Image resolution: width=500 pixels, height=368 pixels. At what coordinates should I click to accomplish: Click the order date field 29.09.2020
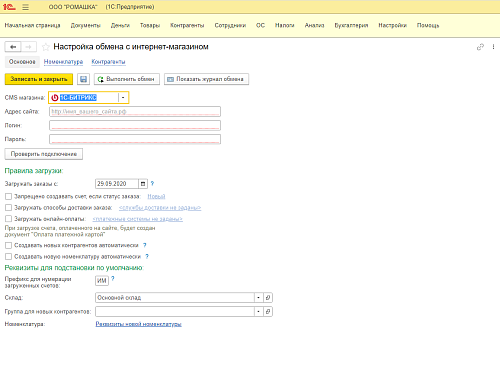117,184
